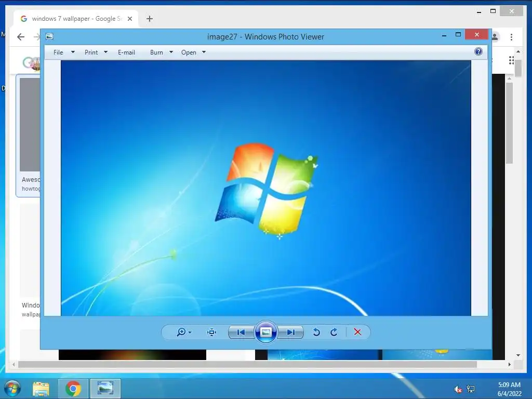Close the Chrome tab windows 7 wallpaper
Image resolution: width=532 pixels, height=399 pixels.
click(x=129, y=19)
